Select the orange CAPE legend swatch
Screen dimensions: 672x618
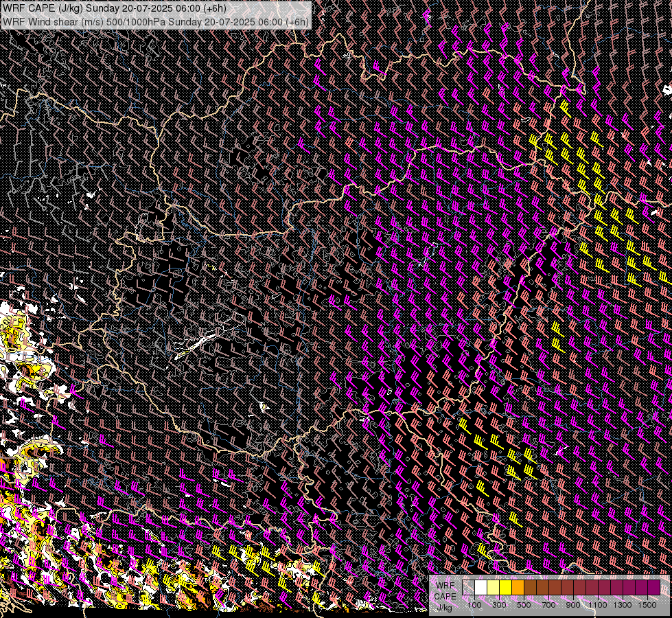pos(518,587)
